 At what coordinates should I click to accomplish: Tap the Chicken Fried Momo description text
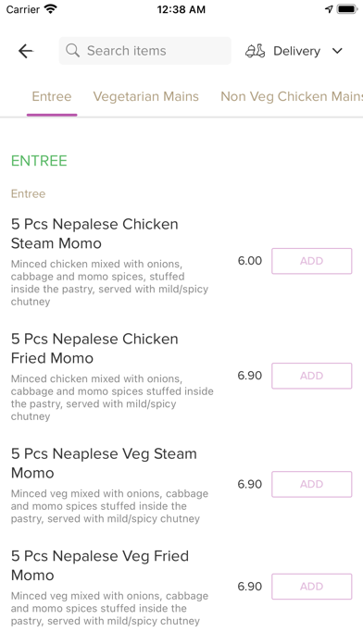pyautogui.click(x=112, y=398)
